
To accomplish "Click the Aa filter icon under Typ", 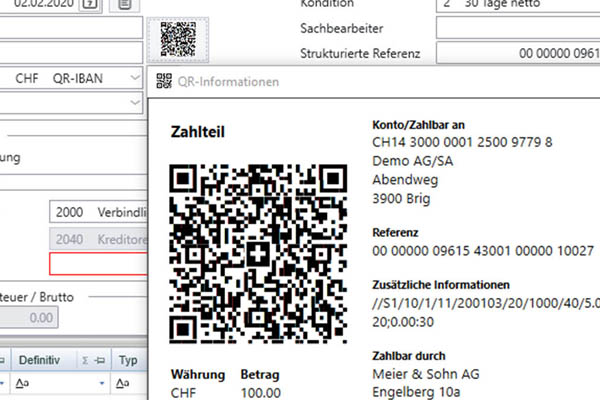I will click(122, 383).
